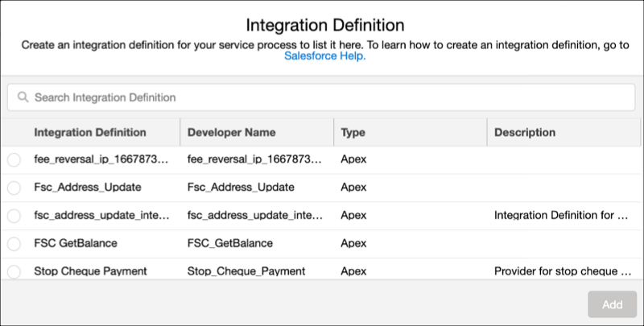Click developer name Fsc_Address_Update cell
The image size is (644, 326).
click(x=241, y=188)
